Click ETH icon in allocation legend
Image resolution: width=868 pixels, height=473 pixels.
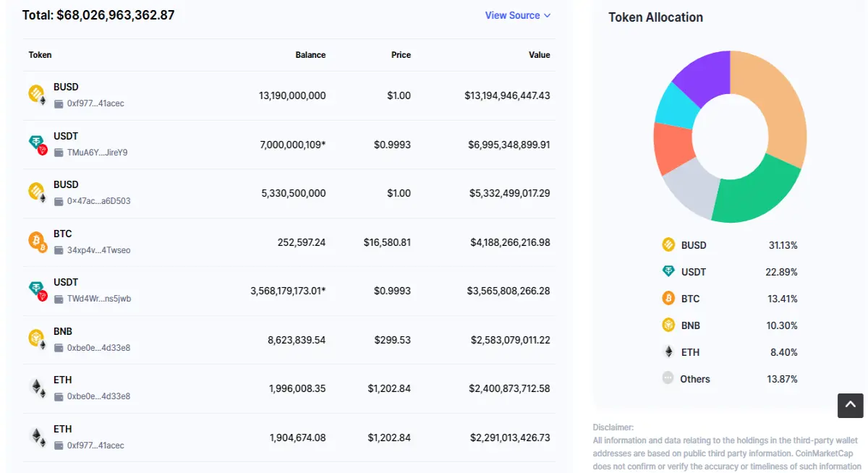pyautogui.click(x=668, y=351)
